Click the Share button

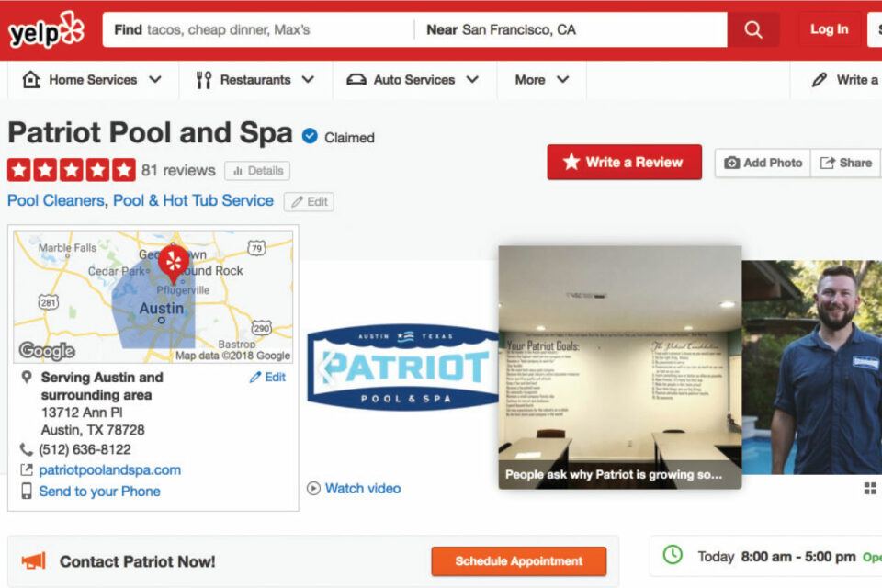[845, 163]
